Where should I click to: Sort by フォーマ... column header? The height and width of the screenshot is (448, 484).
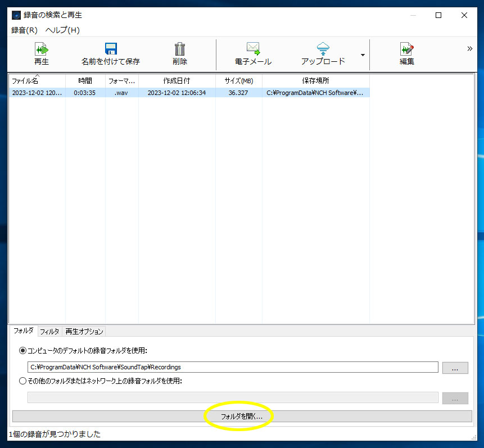(122, 81)
